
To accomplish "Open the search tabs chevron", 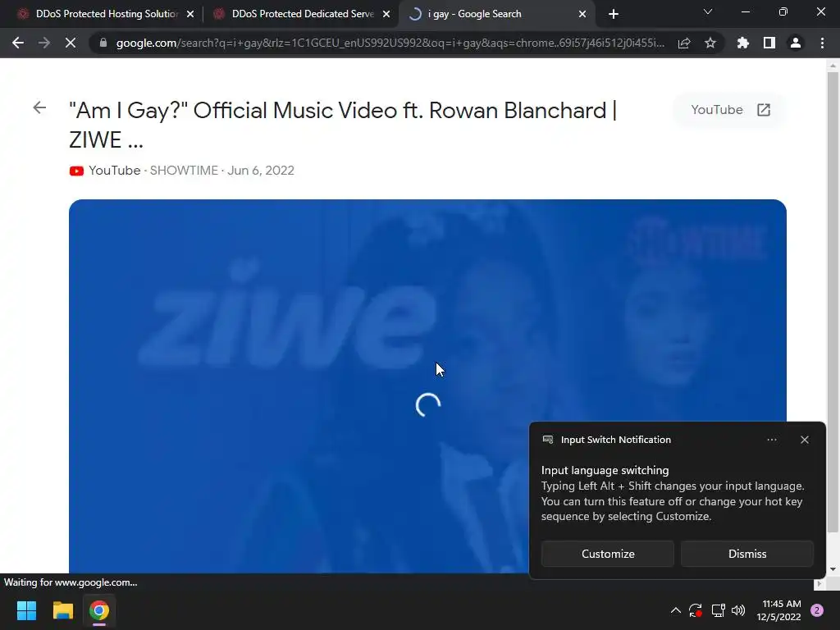I will 708,11.
